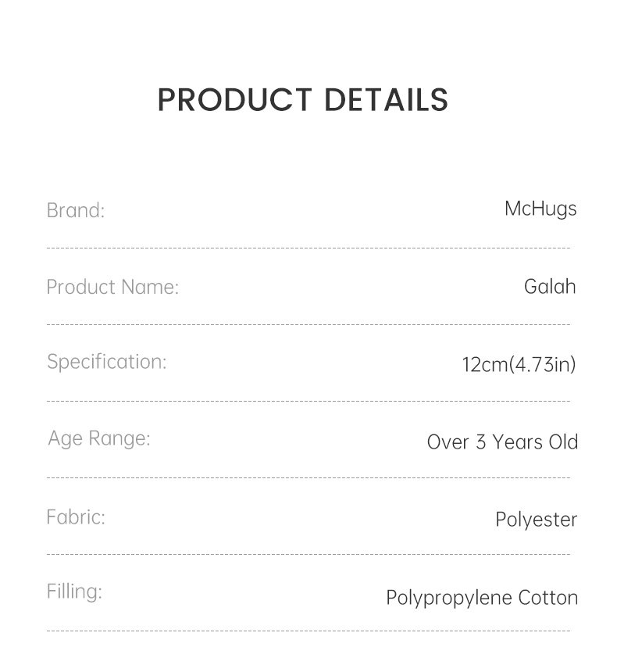Click the dashed divider below Product Name row
Viewport: 617px width, 672px height.
[308, 324]
